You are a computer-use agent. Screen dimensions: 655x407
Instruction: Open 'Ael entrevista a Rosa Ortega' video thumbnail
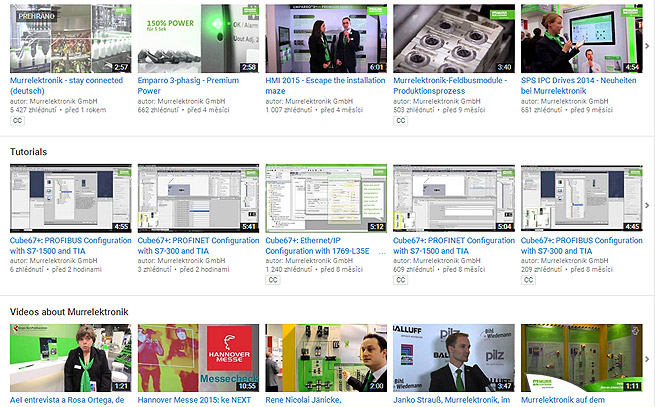click(x=71, y=358)
